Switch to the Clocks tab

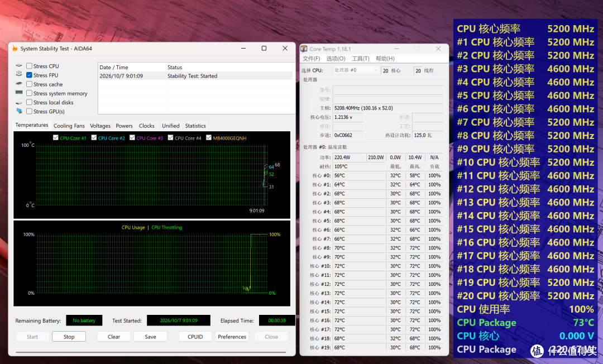click(x=146, y=126)
